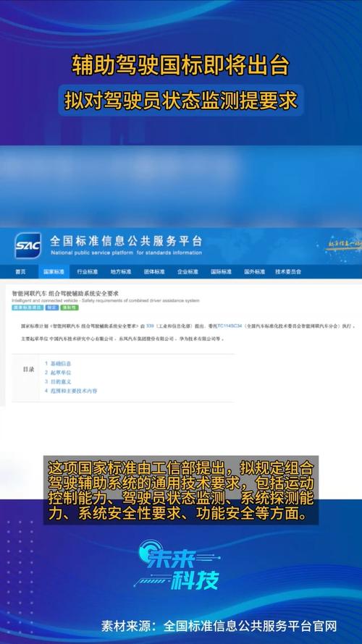This screenshot has width=362, height=644.
Task: Click the 制定 tag badge
Action: [x=52, y=308]
